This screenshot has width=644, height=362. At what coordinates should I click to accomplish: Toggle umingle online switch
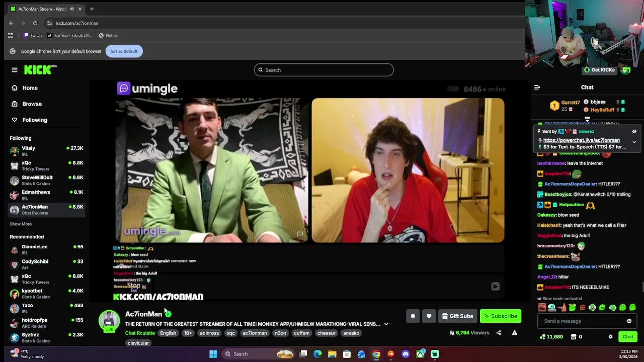453,89
